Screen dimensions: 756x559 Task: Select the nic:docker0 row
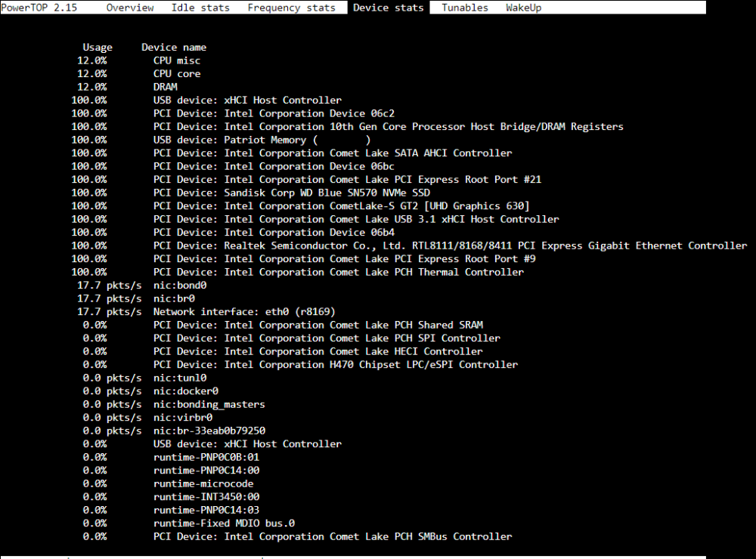[x=150, y=391]
